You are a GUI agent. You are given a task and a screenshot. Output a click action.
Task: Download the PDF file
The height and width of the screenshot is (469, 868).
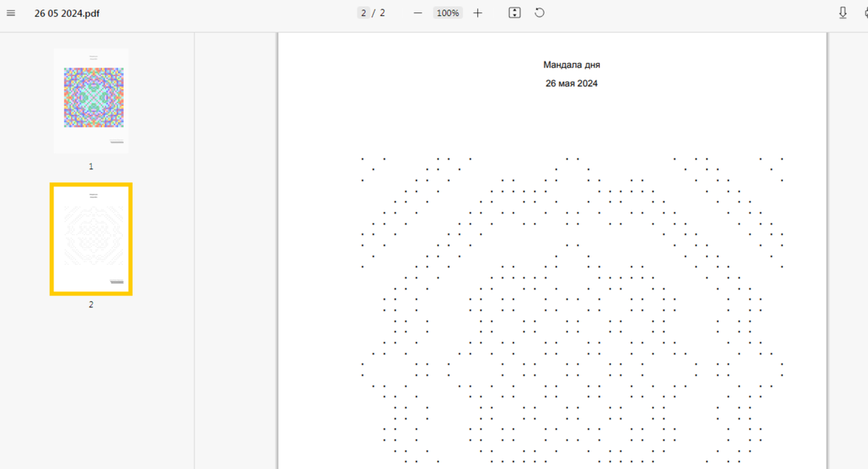click(843, 13)
